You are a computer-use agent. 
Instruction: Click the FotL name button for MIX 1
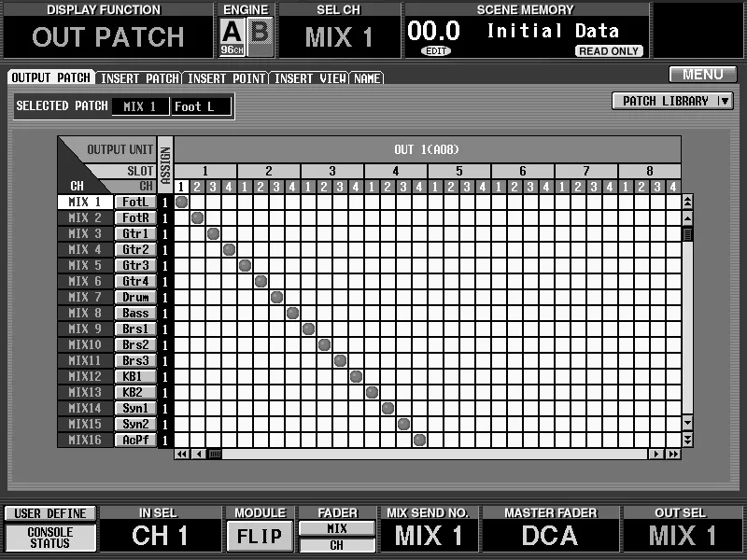[135, 202]
